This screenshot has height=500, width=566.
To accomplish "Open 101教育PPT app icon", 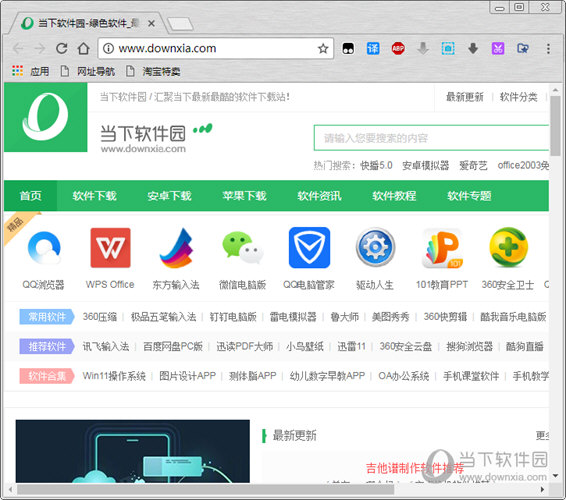I will click(x=443, y=248).
